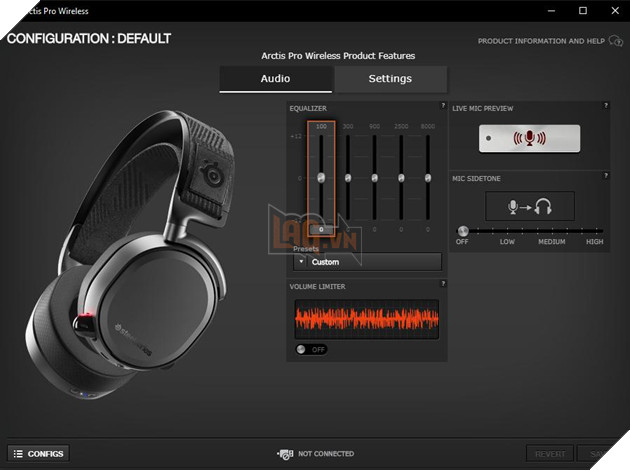Viewport: 630px width, 470px height.
Task: Open the Volume Limiter help question mark
Action: (443, 284)
